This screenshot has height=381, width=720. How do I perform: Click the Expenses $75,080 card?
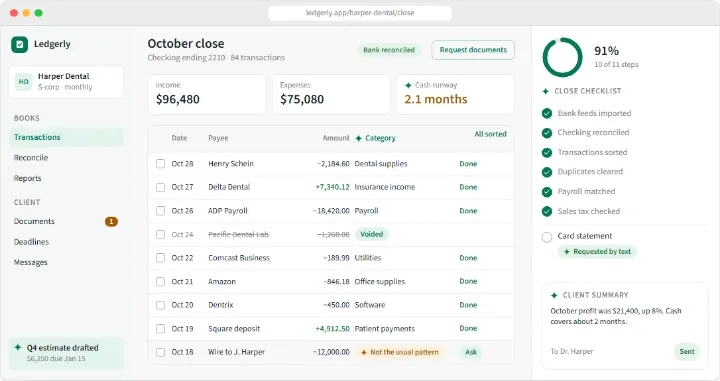331,95
